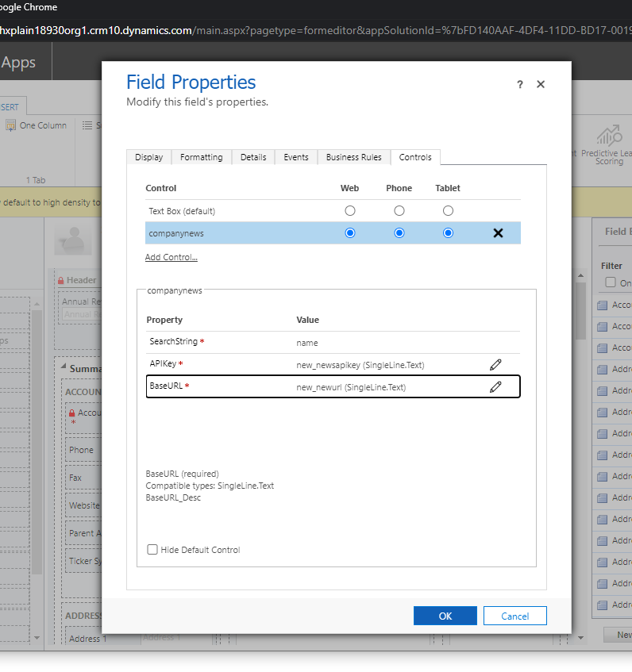Open the Events tab

(296, 157)
